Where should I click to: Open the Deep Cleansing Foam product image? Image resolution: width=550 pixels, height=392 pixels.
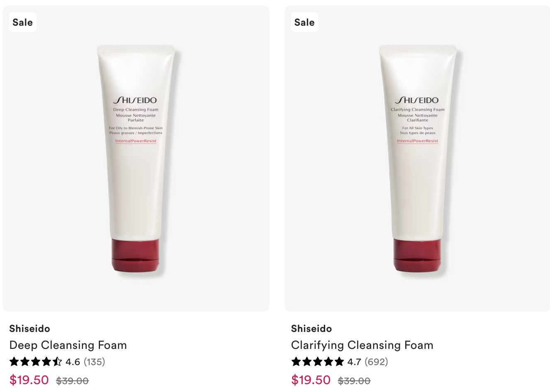(136, 159)
